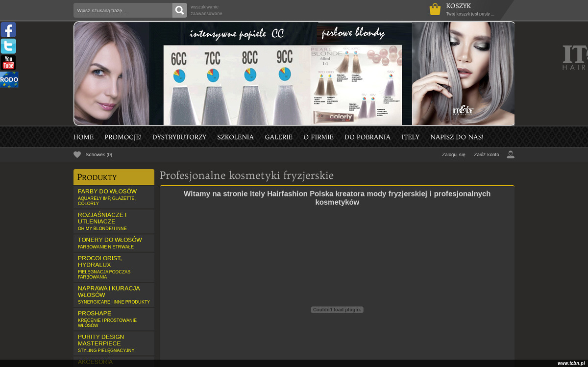Image resolution: width=588 pixels, height=367 pixels.
Task: Open the NAPISZ DO NAS! menu item
Action: [457, 137]
